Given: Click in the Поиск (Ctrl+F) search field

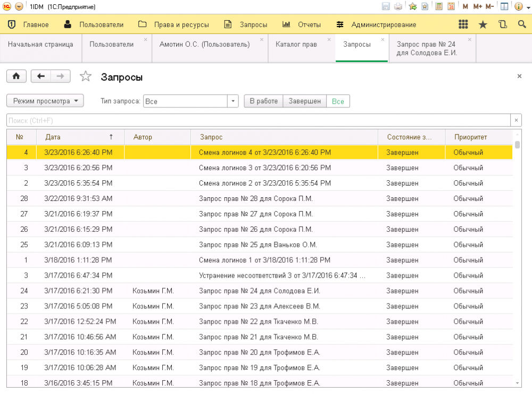Looking at the screenshot, I should [x=258, y=121].
